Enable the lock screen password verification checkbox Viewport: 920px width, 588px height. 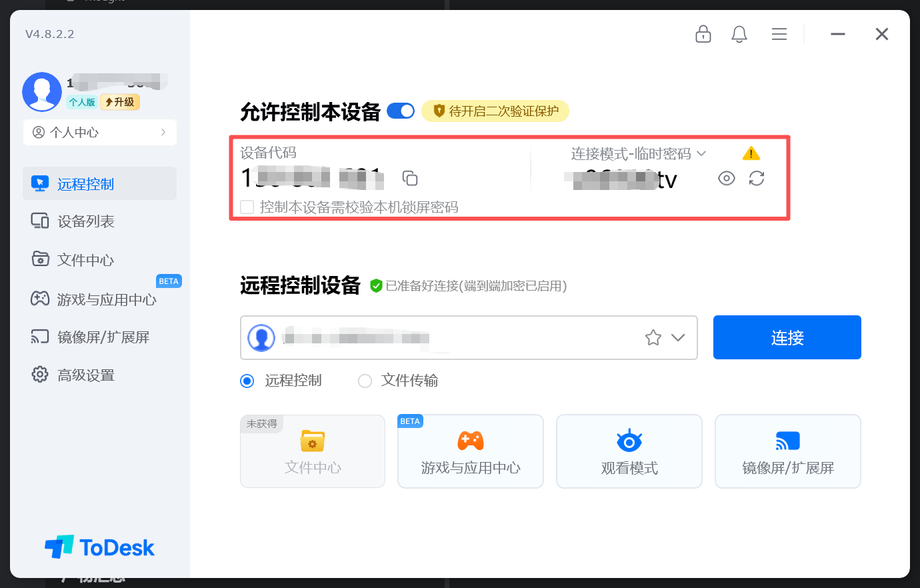247,207
